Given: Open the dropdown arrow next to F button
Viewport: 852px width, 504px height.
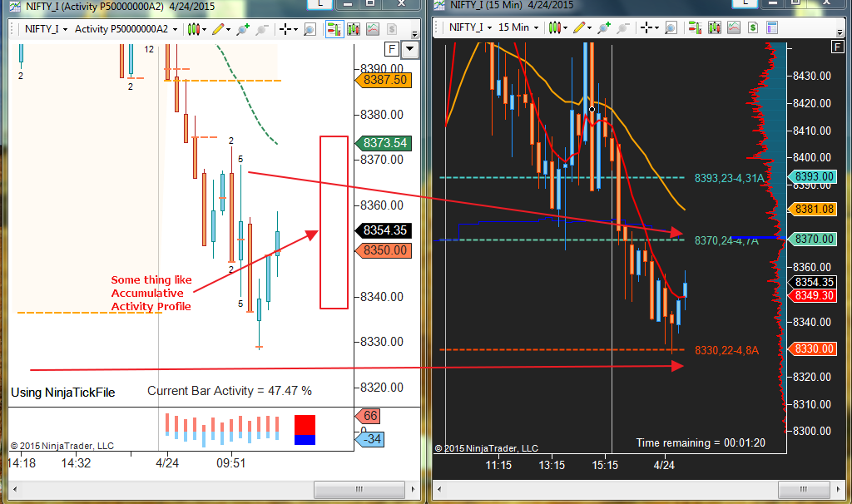Looking at the screenshot, I should [409, 49].
